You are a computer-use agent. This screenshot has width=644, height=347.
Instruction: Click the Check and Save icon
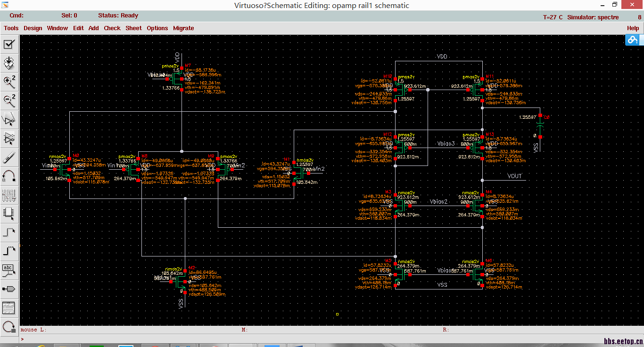point(9,44)
